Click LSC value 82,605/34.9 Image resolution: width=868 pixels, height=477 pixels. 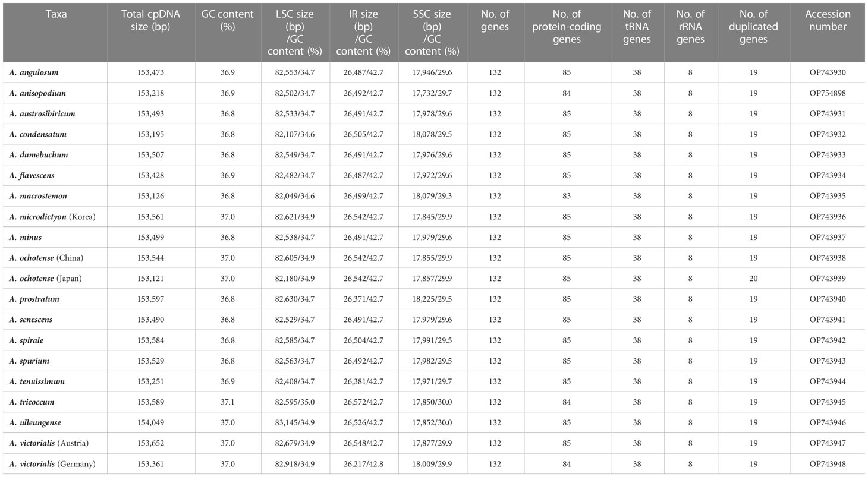click(295, 258)
